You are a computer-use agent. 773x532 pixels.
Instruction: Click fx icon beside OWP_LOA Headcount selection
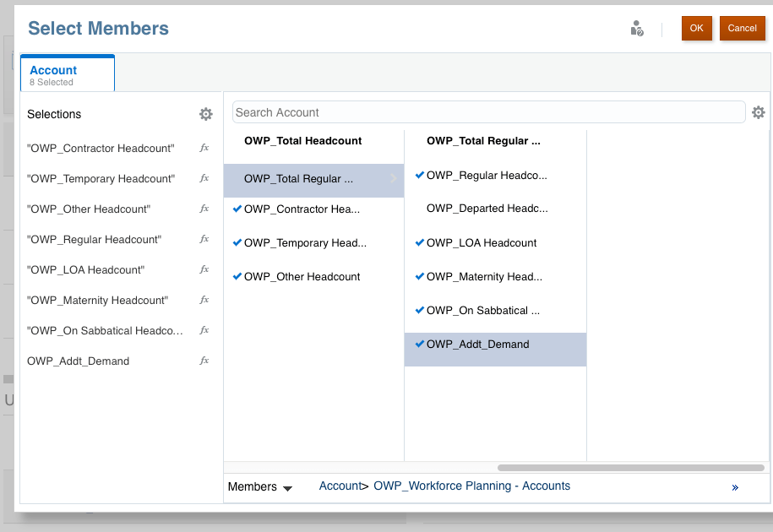click(204, 269)
